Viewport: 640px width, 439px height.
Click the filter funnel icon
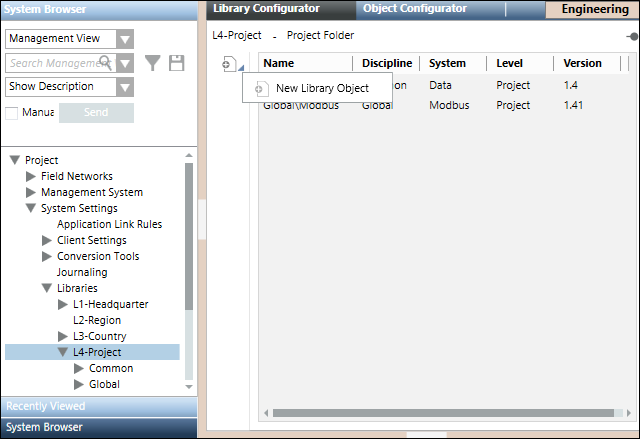[x=152, y=63]
